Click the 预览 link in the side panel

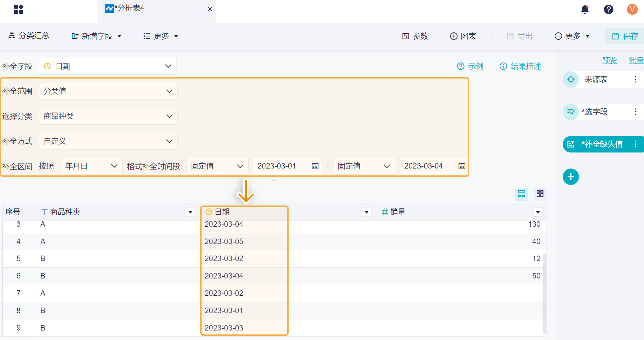coord(610,61)
